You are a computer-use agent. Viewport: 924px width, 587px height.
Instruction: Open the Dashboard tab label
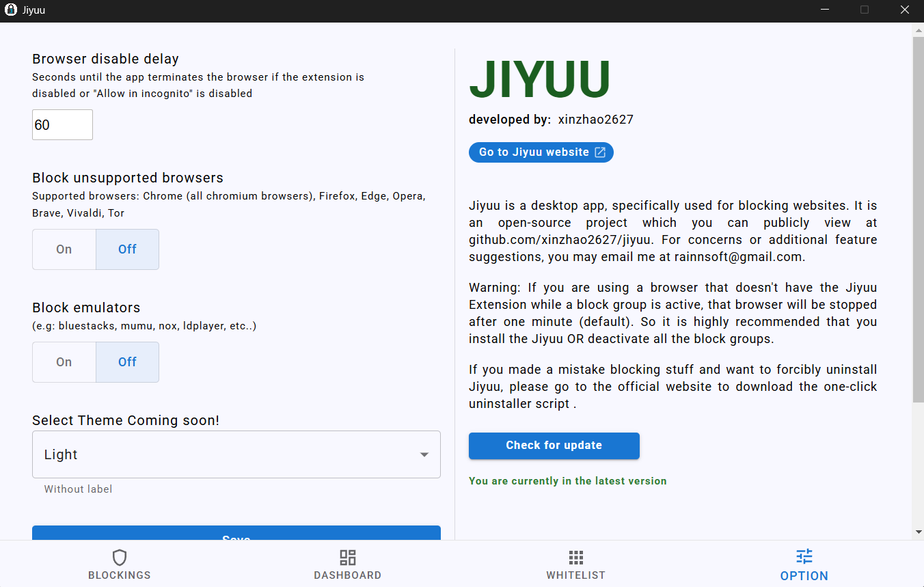click(x=348, y=575)
